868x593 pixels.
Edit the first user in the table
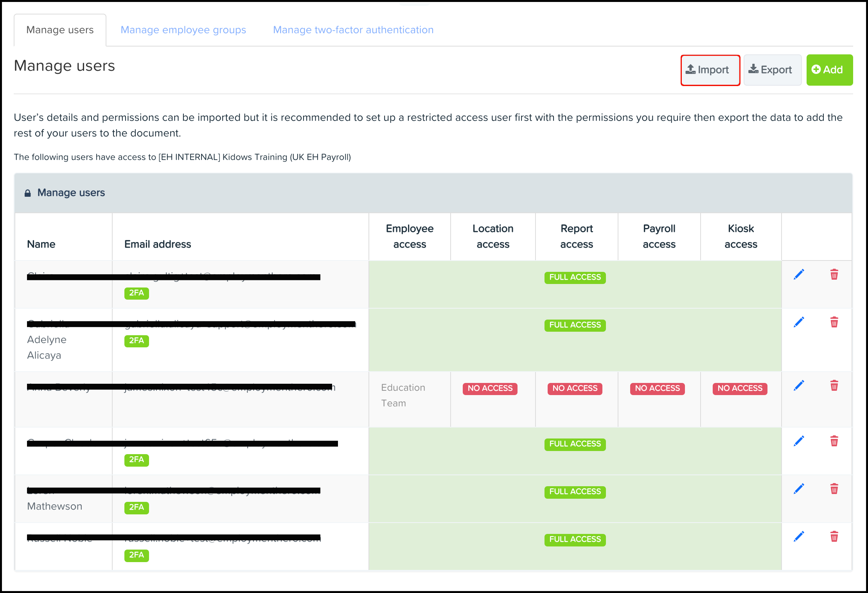coord(799,274)
